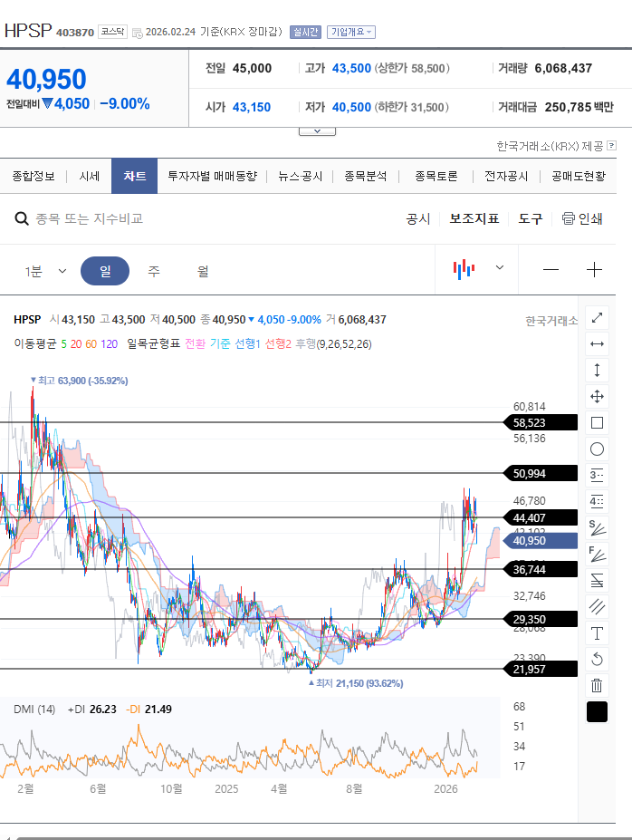Screen dimensions: 632x840
Task: Select the circle drawing tool
Action: [x=597, y=449]
